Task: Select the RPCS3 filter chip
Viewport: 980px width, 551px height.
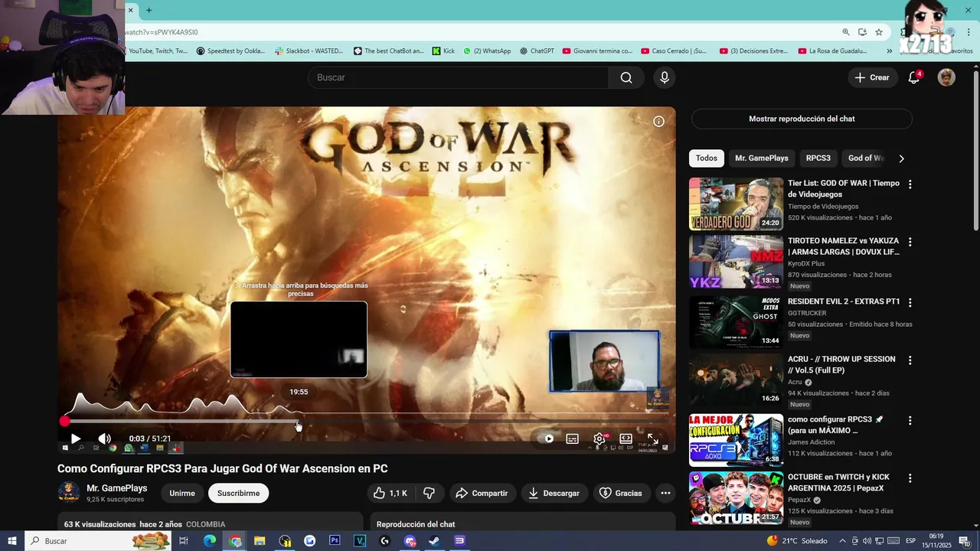Action: click(x=818, y=158)
